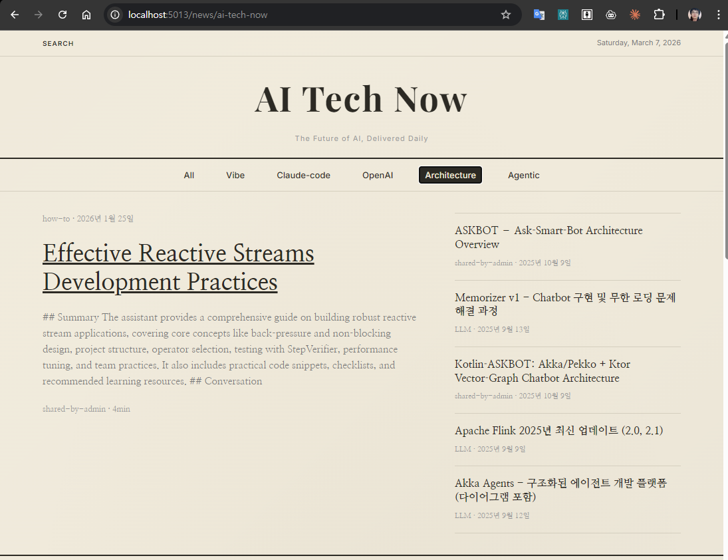Switch to the All category tab
The height and width of the screenshot is (560, 728).
point(189,175)
